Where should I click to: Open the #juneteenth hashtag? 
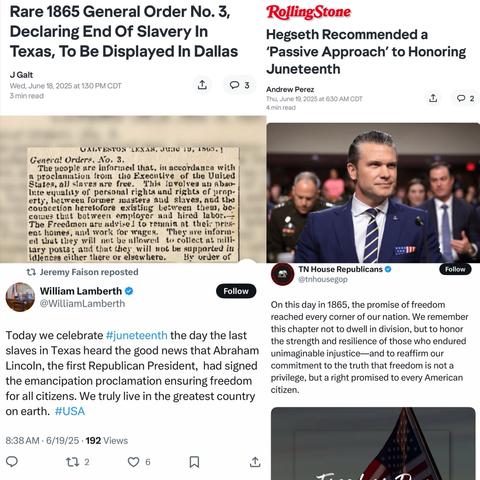click(x=137, y=335)
